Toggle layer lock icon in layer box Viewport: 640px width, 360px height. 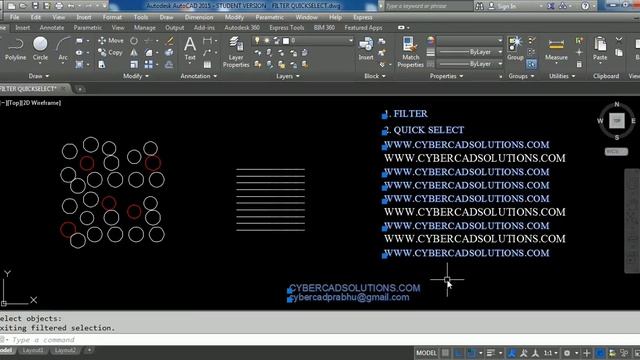click(x=276, y=40)
